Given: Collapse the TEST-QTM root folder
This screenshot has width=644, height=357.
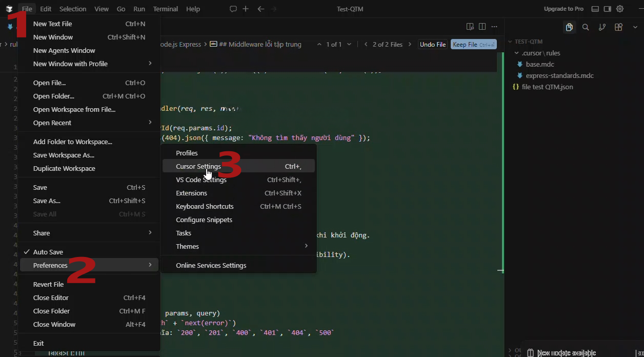Looking at the screenshot, I should (x=510, y=42).
